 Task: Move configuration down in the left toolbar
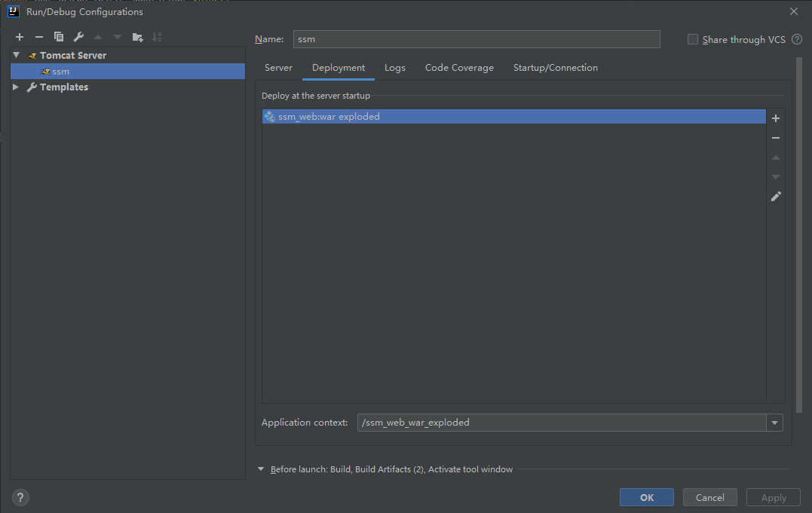(118, 37)
